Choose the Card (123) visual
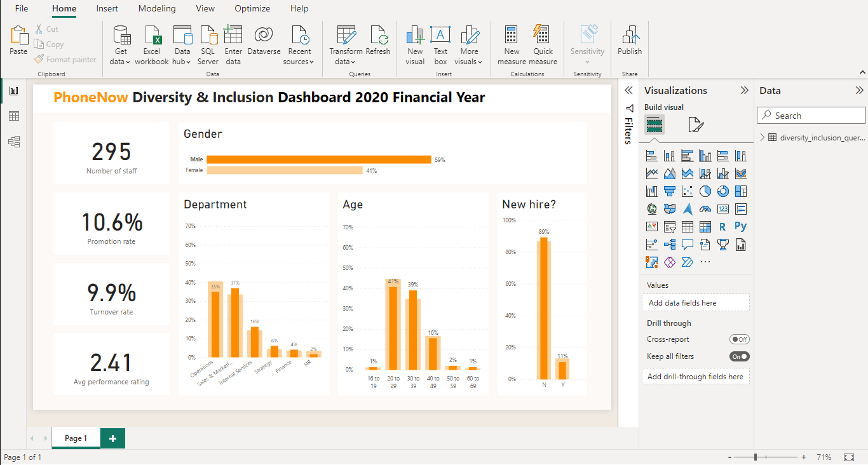This screenshot has width=868, height=465. tap(722, 209)
